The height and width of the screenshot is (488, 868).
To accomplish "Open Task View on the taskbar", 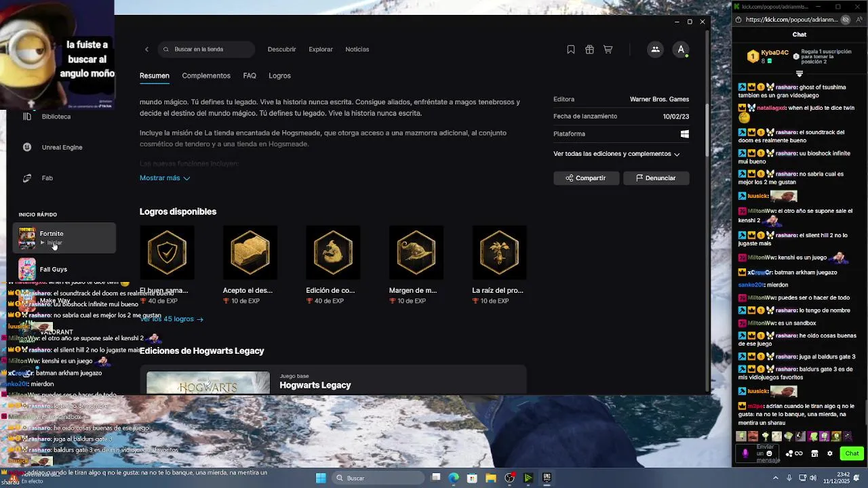I will click(436, 478).
